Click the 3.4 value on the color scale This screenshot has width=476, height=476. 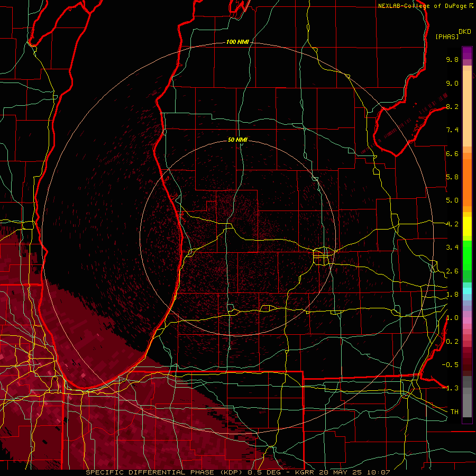pos(452,248)
